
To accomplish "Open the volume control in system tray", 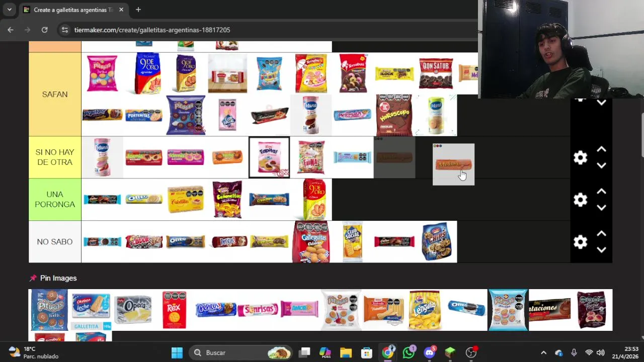I will point(600,353).
